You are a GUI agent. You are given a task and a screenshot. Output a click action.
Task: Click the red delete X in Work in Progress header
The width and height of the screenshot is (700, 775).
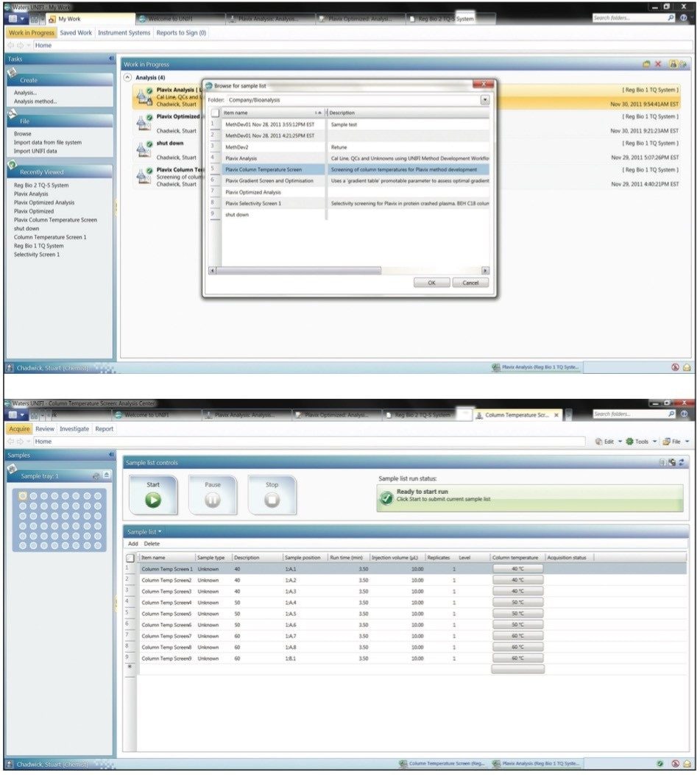click(x=658, y=64)
